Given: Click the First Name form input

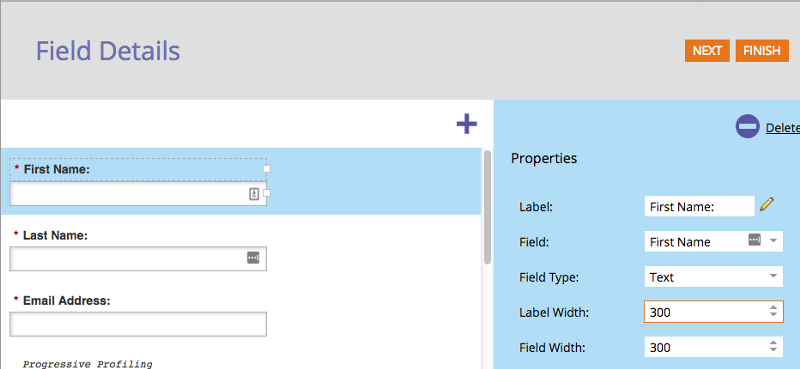Looking at the screenshot, I should [138, 193].
